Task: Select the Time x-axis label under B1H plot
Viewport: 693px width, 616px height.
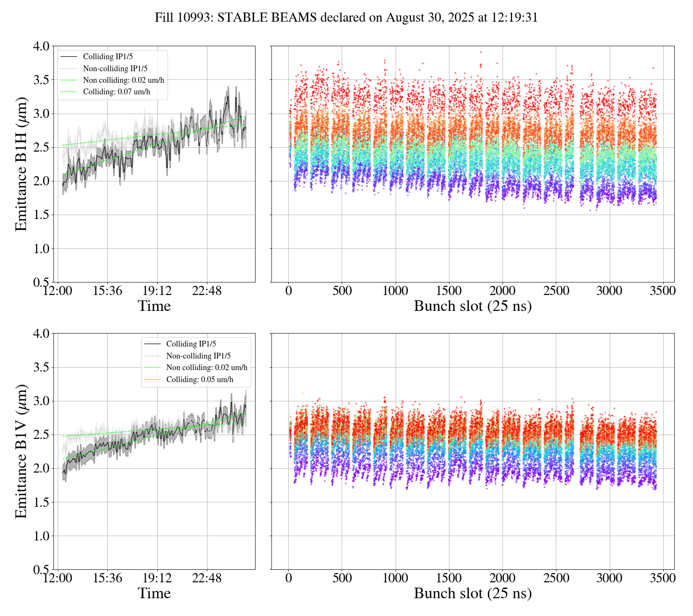Action: click(x=154, y=306)
